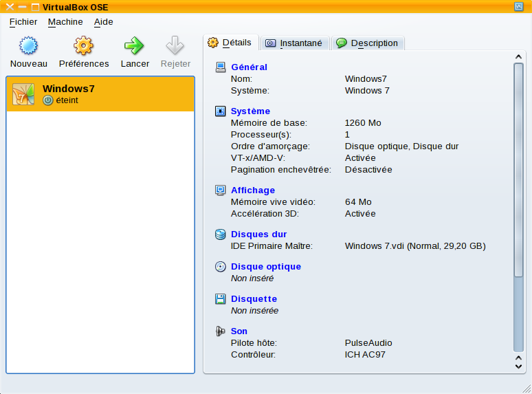
Task: Click the Général section computer icon
Action: point(221,67)
